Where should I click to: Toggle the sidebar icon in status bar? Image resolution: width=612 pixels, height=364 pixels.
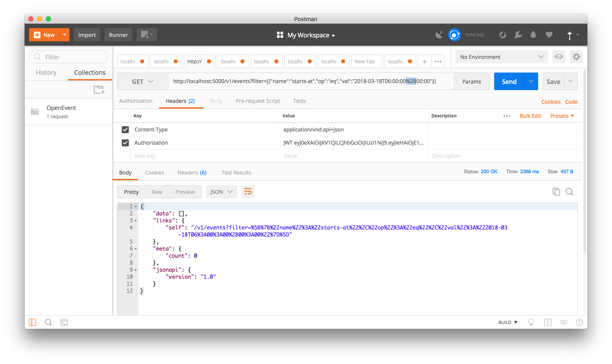33,322
